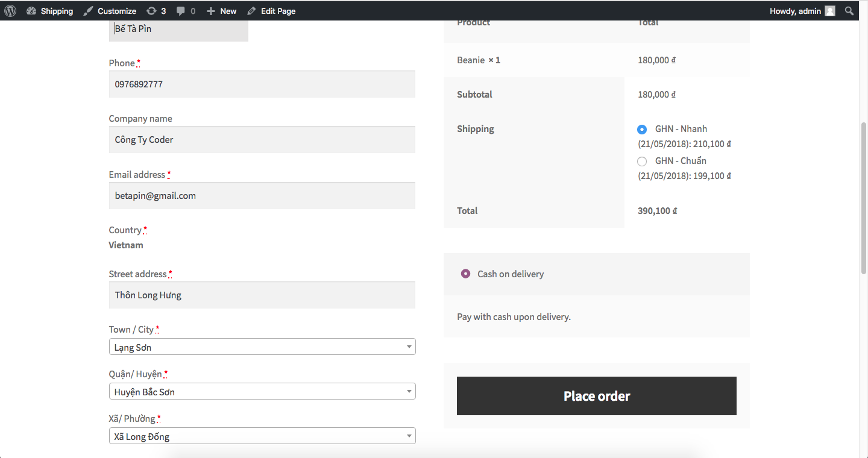Open the Town / City dropdown
Screen dimensions: 868x458
click(262, 347)
